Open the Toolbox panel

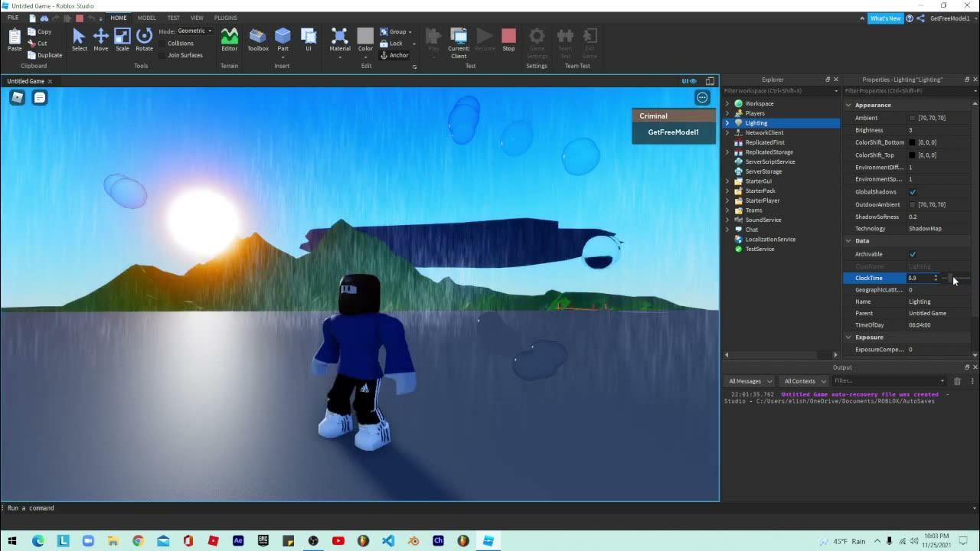(258, 40)
